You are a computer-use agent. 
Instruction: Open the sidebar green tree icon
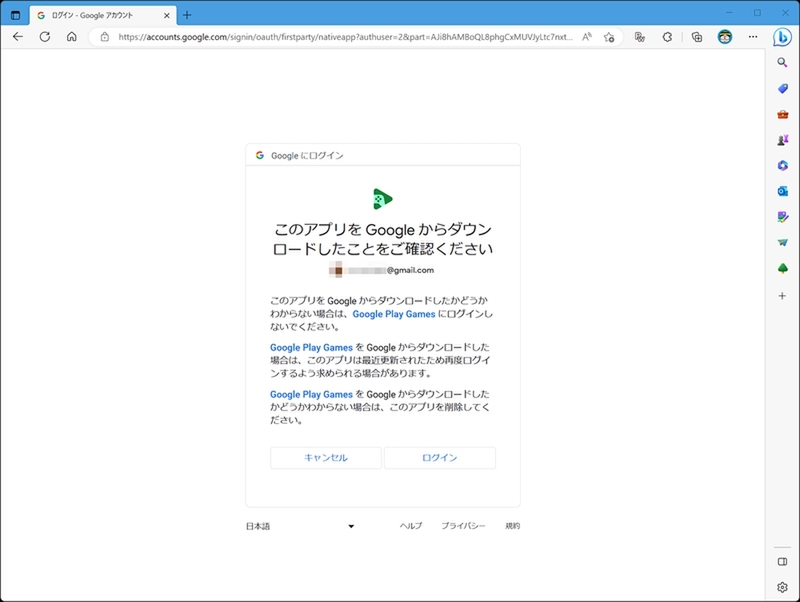pos(783,268)
